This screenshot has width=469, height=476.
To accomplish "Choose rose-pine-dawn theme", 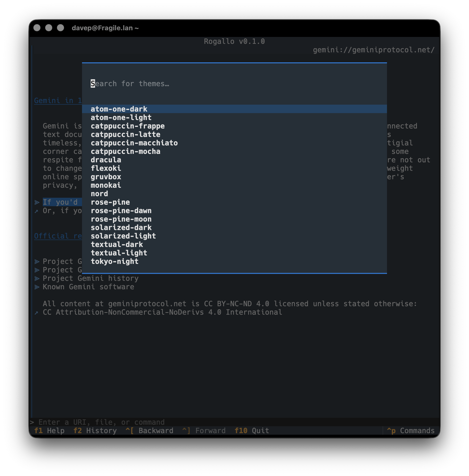I will tap(234, 211).
